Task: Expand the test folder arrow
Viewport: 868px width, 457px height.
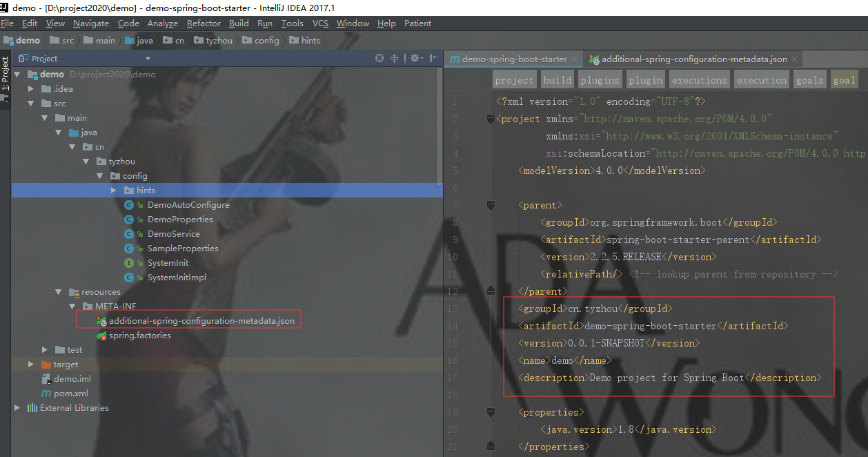Action: click(x=45, y=350)
